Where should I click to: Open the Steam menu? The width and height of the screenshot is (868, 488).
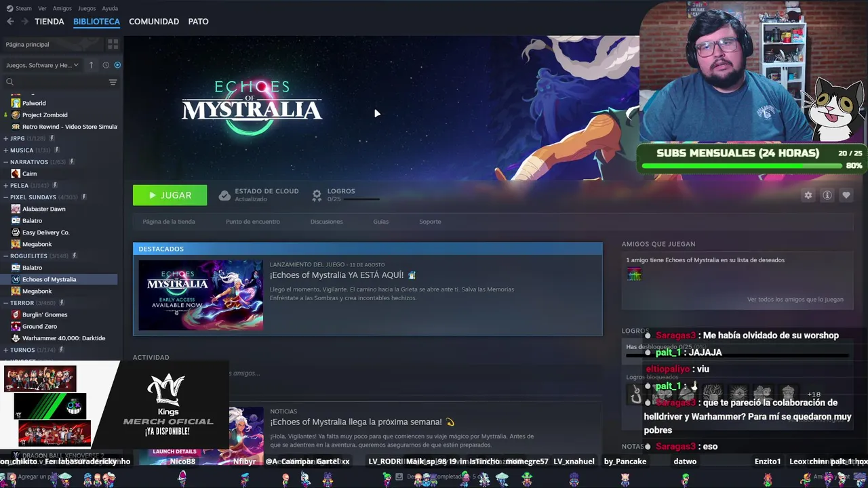point(24,8)
